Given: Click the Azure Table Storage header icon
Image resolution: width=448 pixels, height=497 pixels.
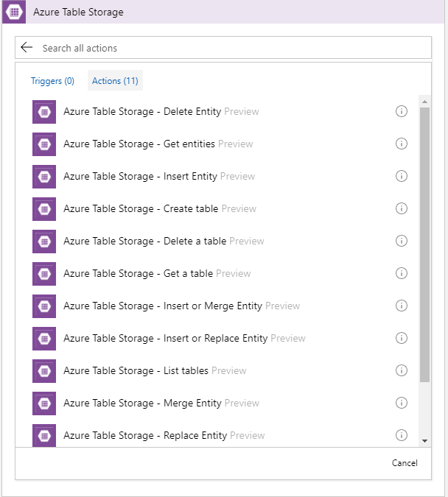Looking at the screenshot, I should point(14,12).
